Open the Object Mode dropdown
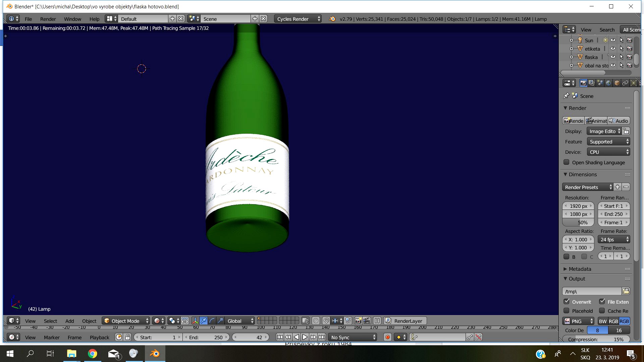The height and width of the screenshot is (362, 644). (126, 321)
